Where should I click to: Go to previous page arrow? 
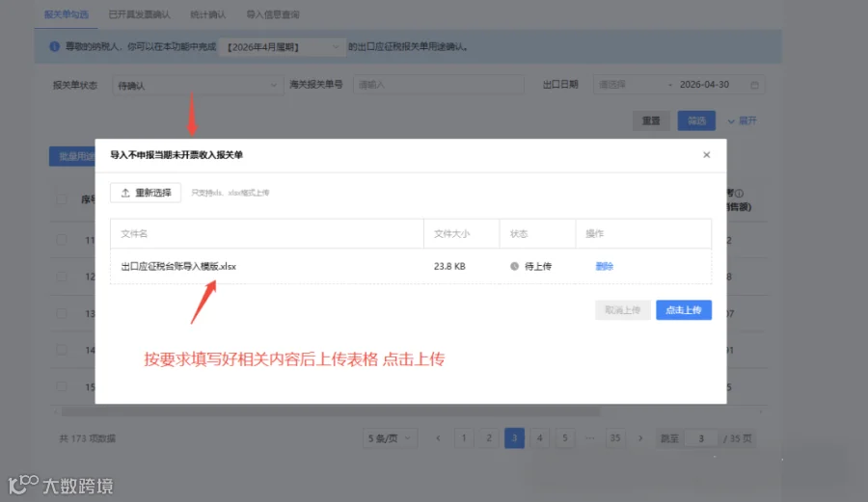(438, 438)
